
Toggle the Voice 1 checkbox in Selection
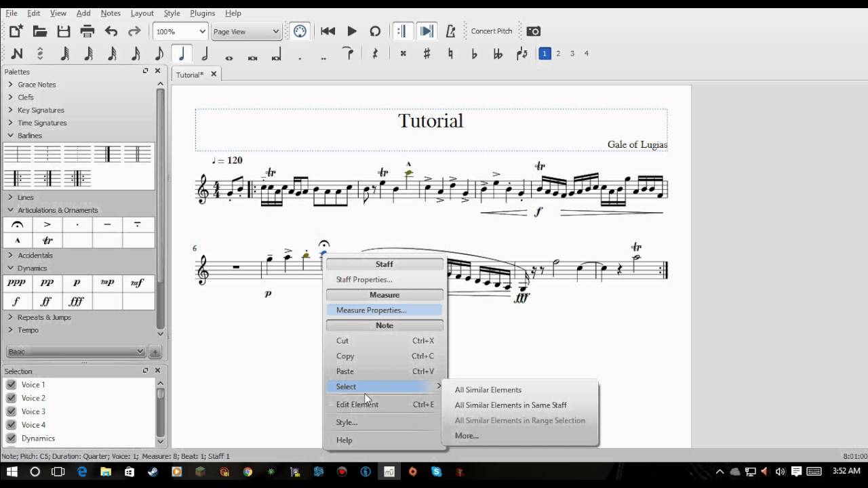click(12, 384)
